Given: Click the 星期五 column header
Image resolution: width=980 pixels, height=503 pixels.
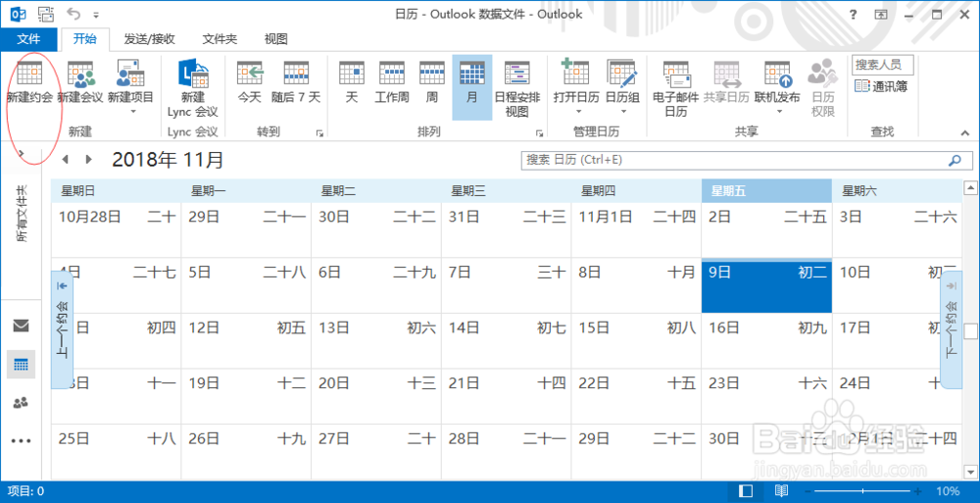Looking at the screenshot, I should tap(766, 191).
